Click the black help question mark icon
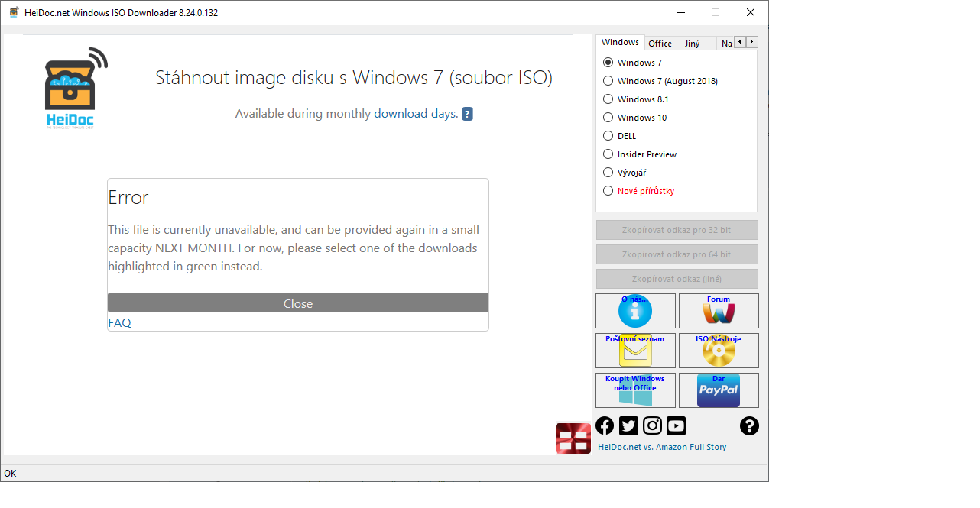The width and height of the screenshot is (980, 508). (749, 426)
